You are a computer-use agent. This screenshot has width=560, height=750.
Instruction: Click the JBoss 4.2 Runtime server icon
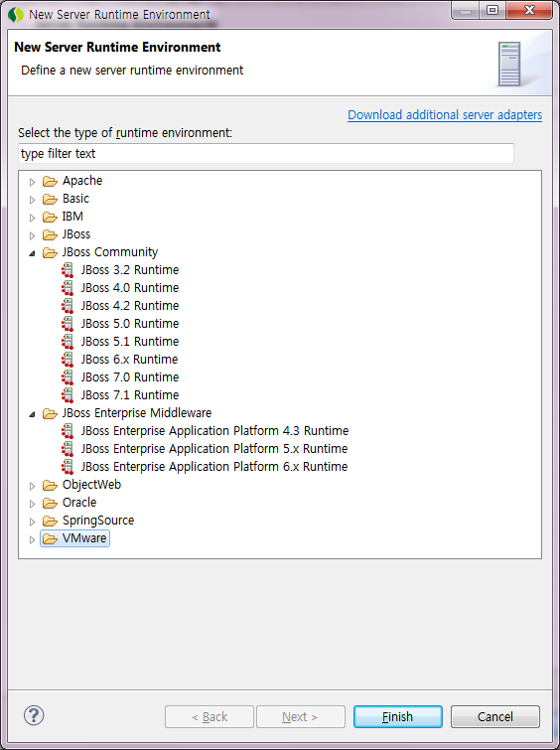click(68, 306)
